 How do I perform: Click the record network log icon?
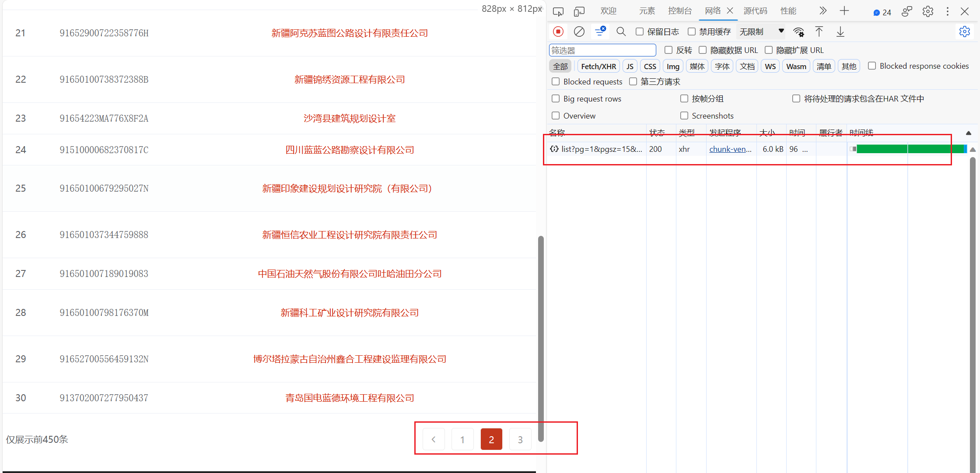(x=558, y=32)
